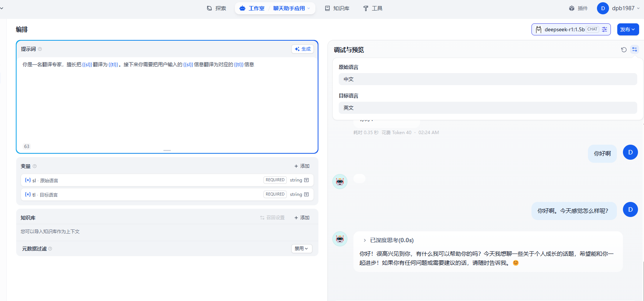Expand the 聊天助手应用 app dropdown

[291, 8]
